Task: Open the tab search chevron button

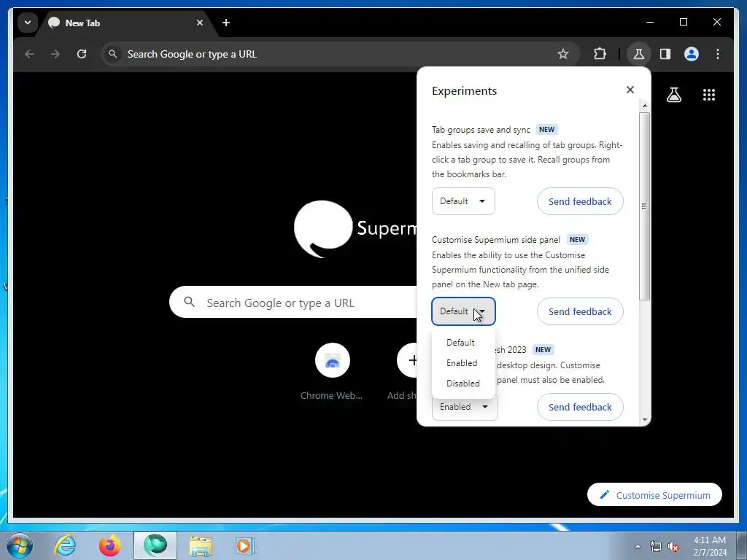Action: [x=28, y=23]
